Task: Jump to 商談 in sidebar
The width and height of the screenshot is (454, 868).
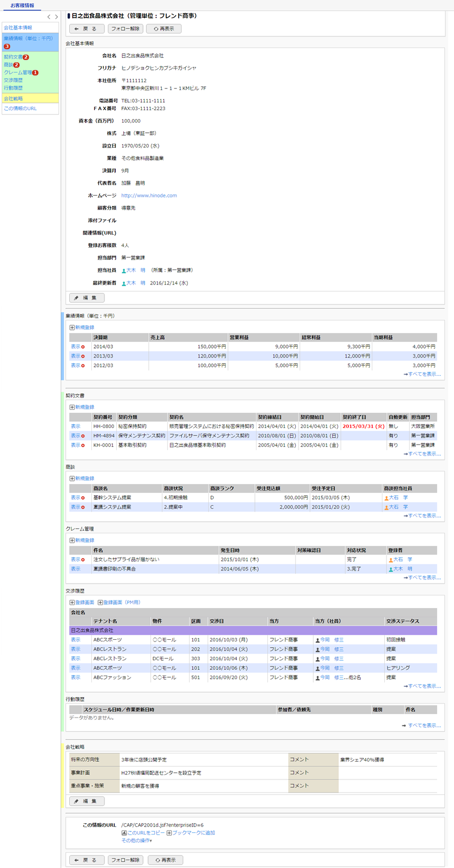Action: click(x=8, y=65)
